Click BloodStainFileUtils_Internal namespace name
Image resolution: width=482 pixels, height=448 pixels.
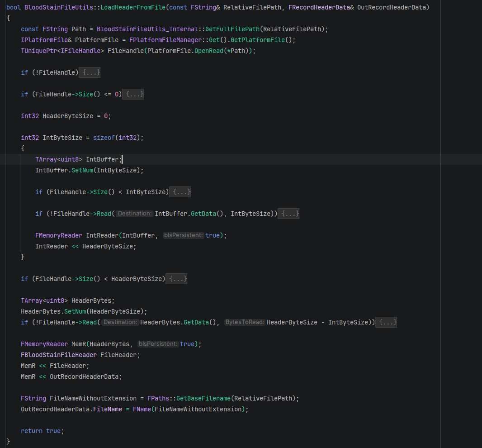coord(147,29)
